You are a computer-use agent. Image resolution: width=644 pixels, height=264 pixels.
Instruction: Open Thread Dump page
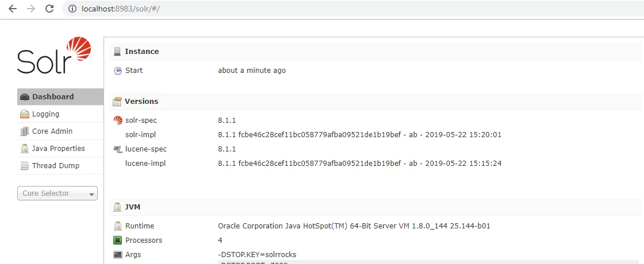pos(60,166)
